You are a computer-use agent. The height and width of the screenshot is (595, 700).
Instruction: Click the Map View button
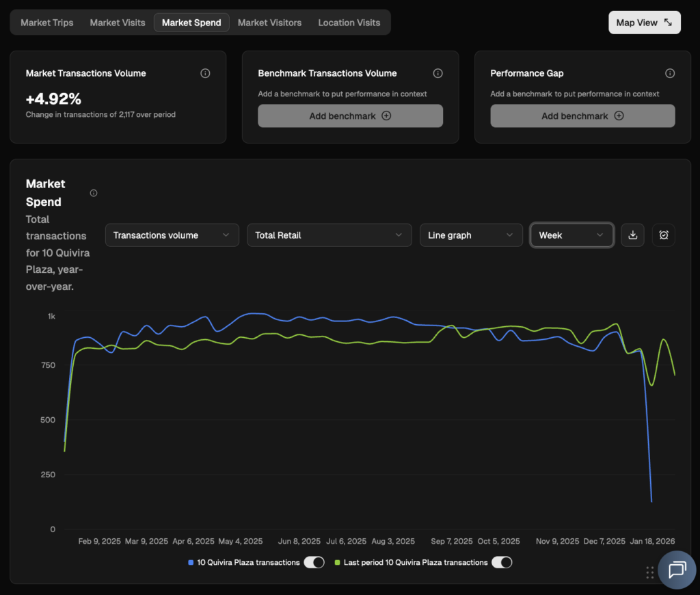(x=644, y=23)
